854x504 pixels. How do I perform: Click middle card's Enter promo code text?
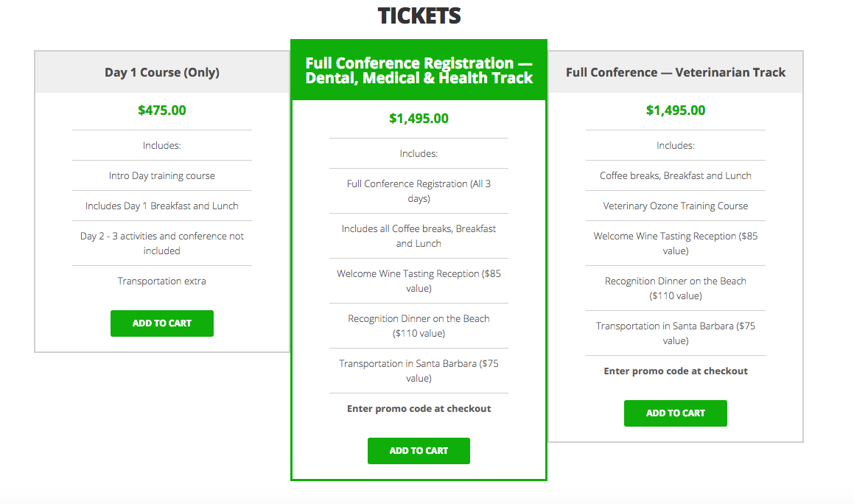click(x=419, y=409)
